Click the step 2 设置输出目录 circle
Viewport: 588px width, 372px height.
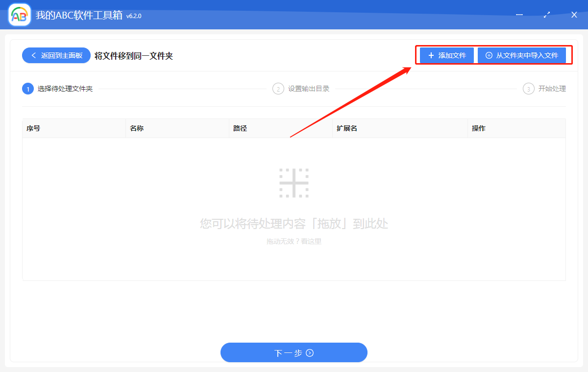(278, 89)
